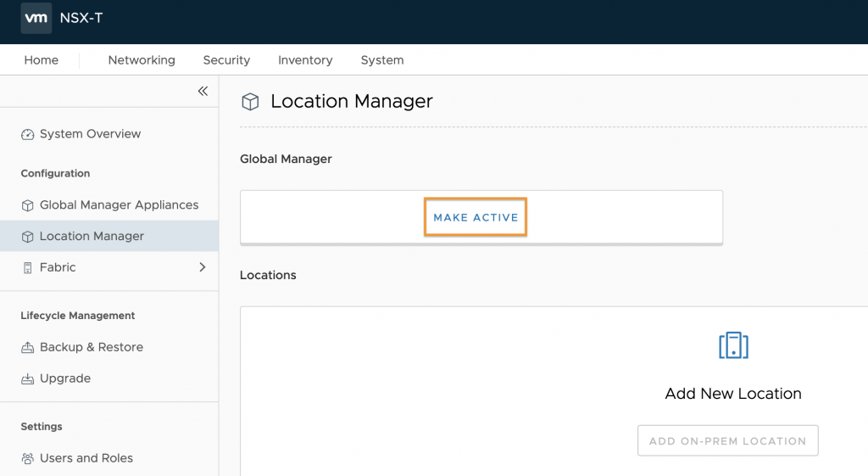This screenshot has height=476, width=868.
Task: Click the Location Manager page heading
Action: 352,102
